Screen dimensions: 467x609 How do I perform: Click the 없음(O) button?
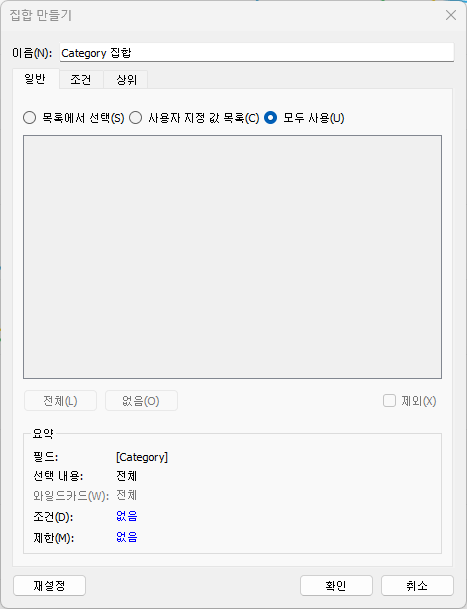click(x=141, y=400)
